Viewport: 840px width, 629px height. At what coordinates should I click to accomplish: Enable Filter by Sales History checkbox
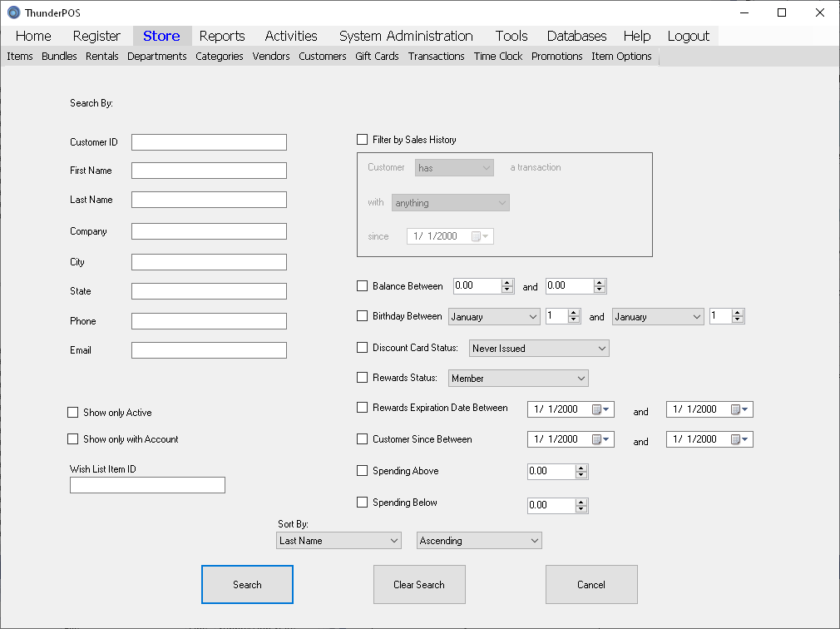[362, 140]
